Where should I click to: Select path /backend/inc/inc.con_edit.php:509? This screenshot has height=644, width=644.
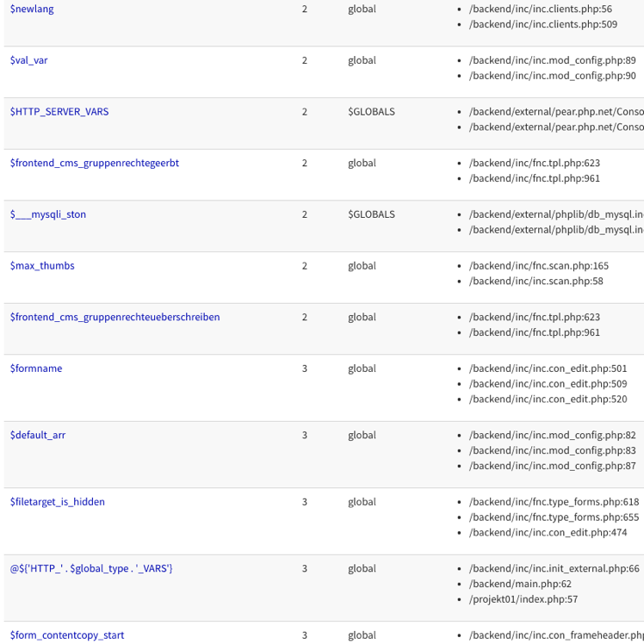548,384
